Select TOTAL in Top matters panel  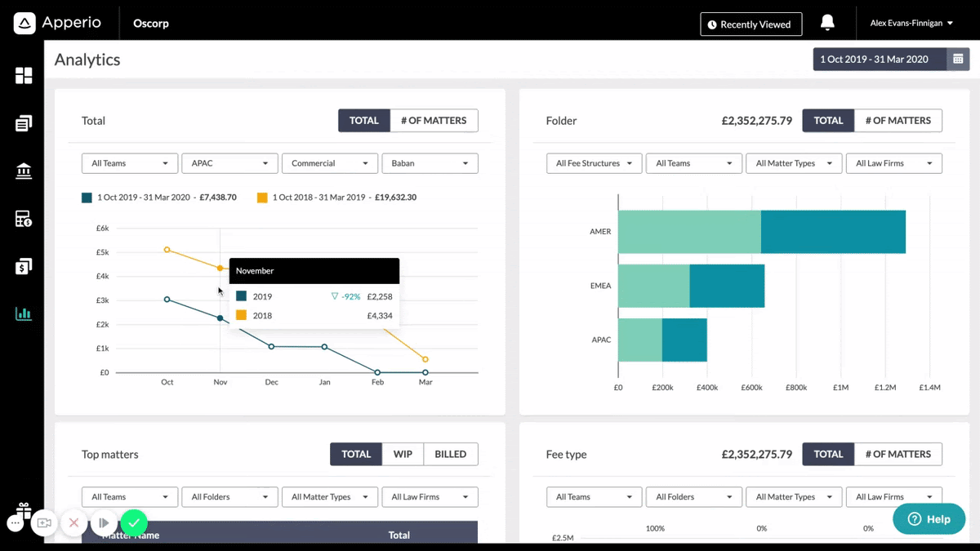pos(356,455)
